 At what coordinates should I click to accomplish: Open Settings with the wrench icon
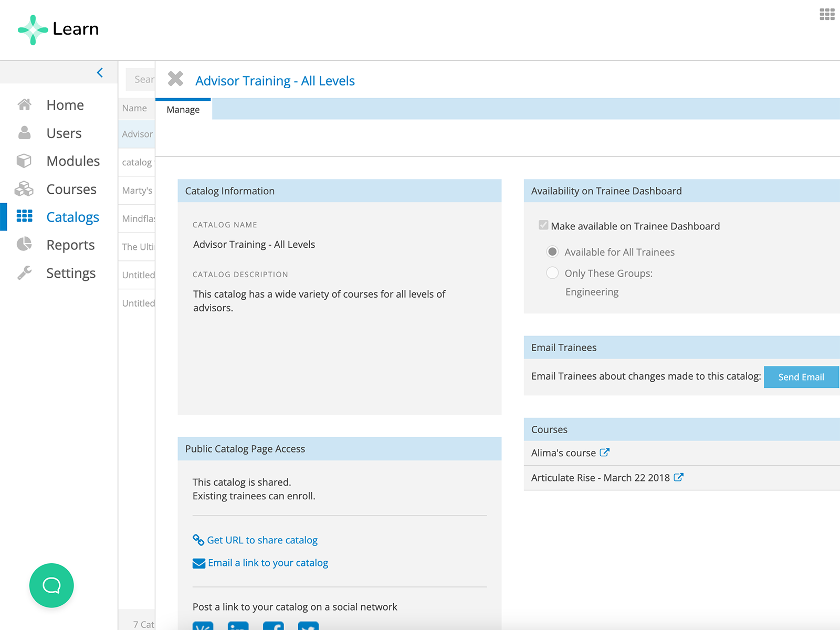70,274
